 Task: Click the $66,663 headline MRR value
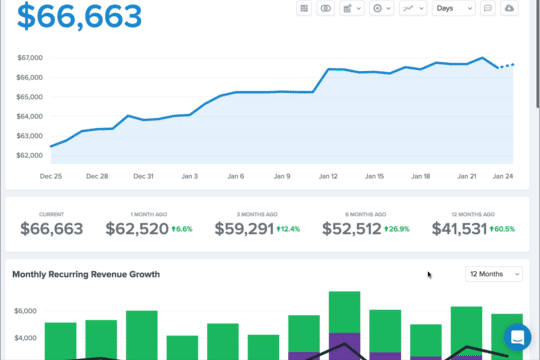[x=80, y=16]
